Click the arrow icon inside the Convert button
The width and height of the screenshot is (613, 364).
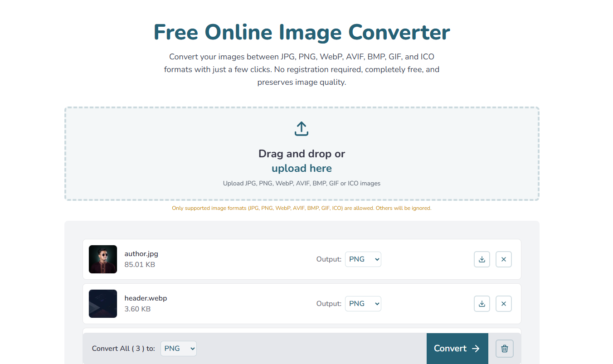click(x=475, y=348)
